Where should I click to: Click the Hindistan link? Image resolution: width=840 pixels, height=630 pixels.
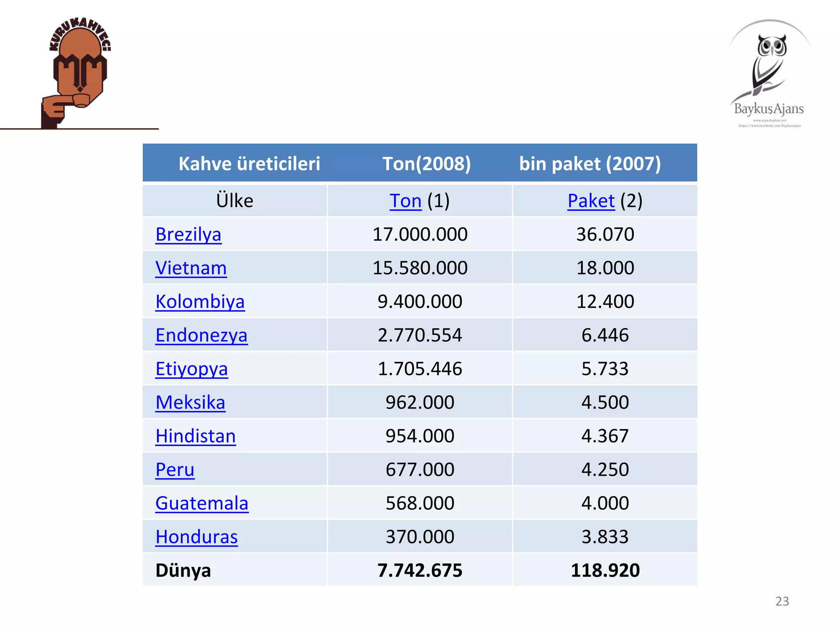(196, 436)
